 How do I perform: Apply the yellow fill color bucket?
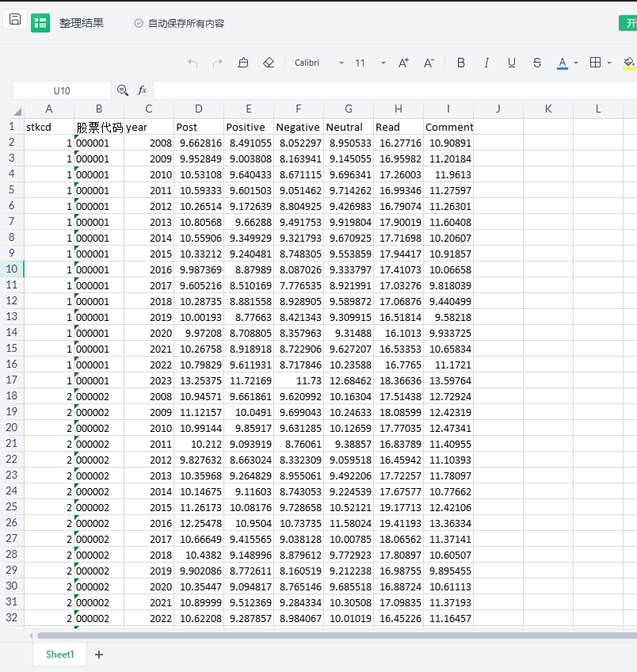coord(629,63)
